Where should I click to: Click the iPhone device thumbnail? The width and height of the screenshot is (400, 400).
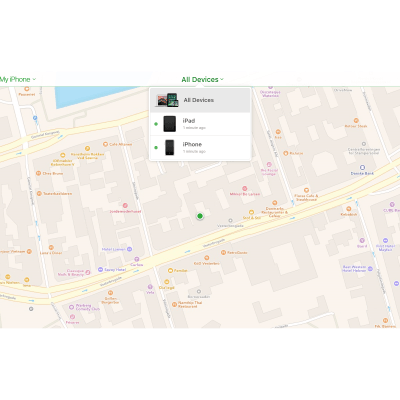[170, 147]
